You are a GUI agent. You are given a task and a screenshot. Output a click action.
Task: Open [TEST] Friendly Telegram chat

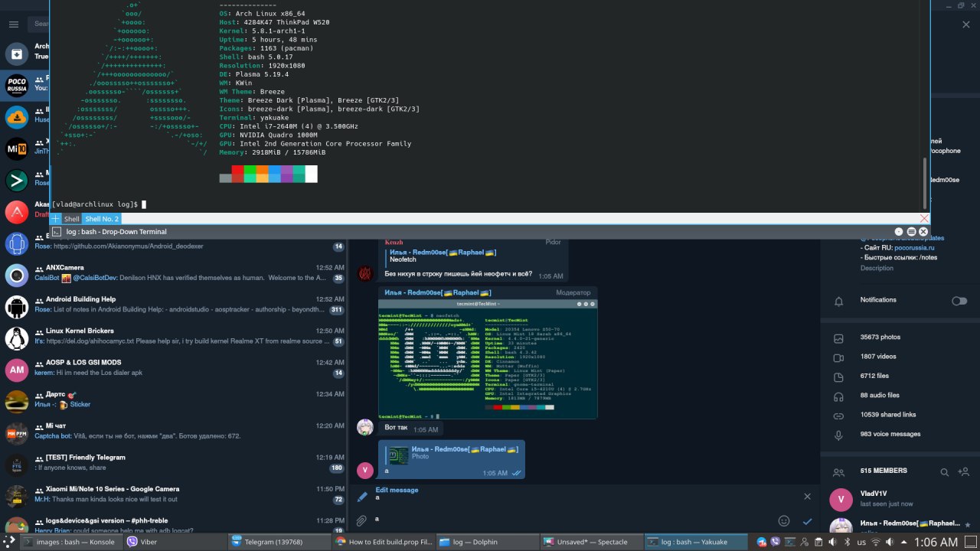pos(175,463)
